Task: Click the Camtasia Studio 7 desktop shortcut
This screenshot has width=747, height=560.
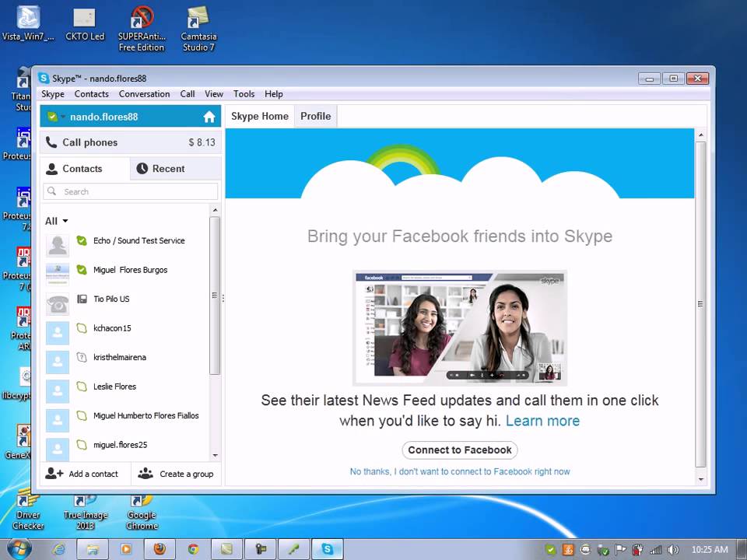Action: (x=198, y=29)
